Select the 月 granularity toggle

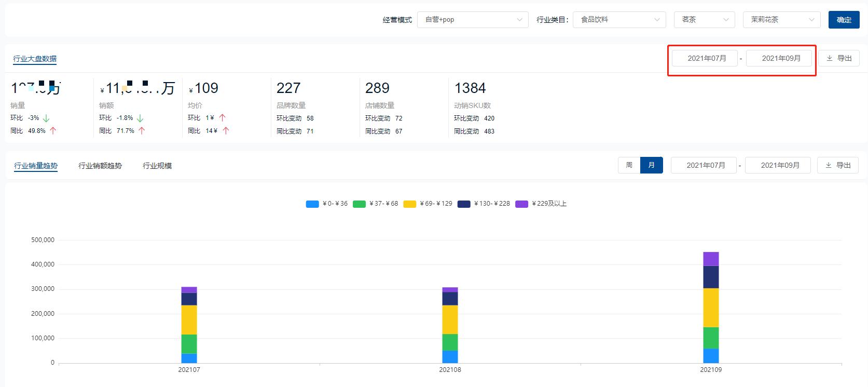coord(651,165)
